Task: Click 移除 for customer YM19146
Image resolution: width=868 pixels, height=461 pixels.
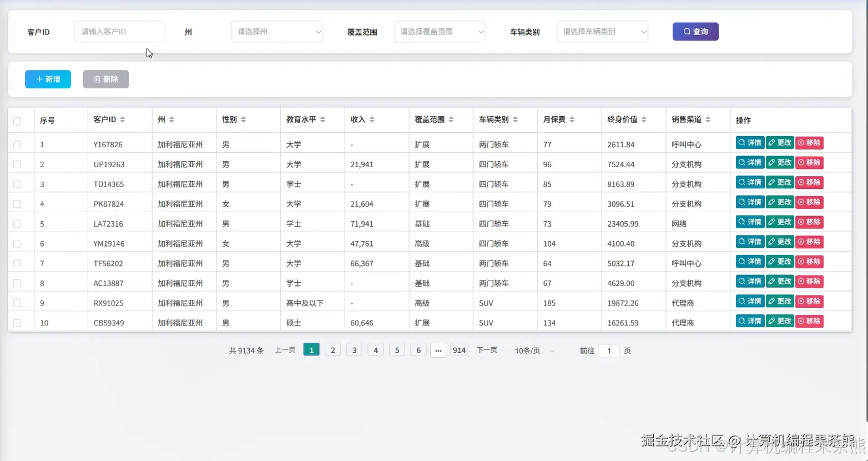Action: pos(809,242)
